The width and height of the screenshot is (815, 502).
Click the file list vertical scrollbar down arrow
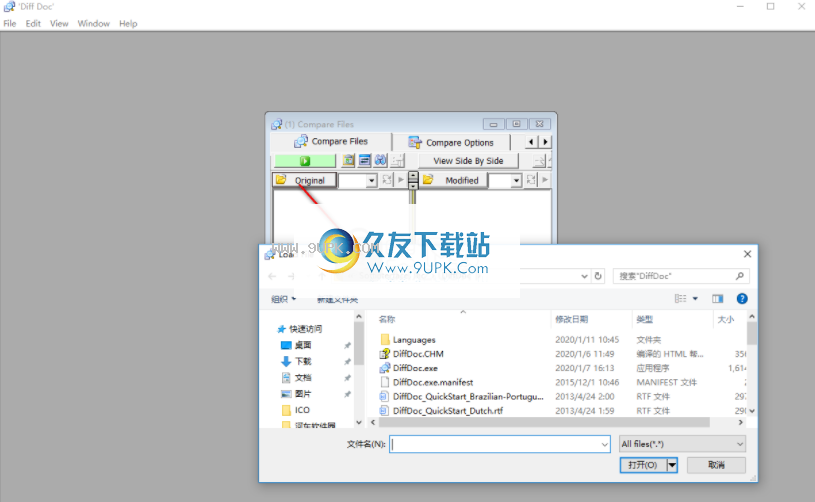(x=752, y=411)
